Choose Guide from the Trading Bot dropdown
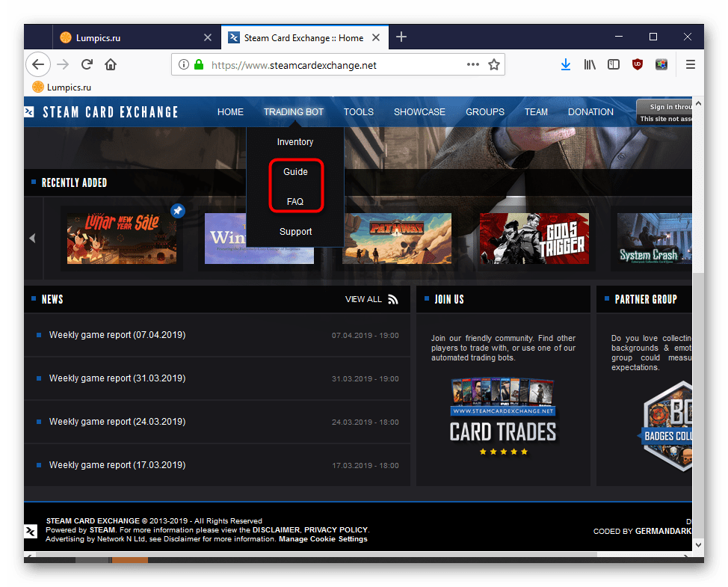This screenshot has width=728, height=587. [x=295, y=172]
